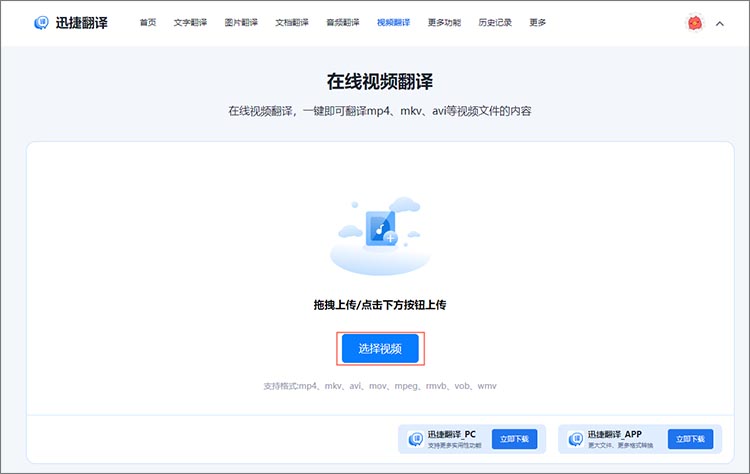Screen dimensions: 750x474
Task: Click the 迅捷翻译 brand name text
Action: coord(82,22)
